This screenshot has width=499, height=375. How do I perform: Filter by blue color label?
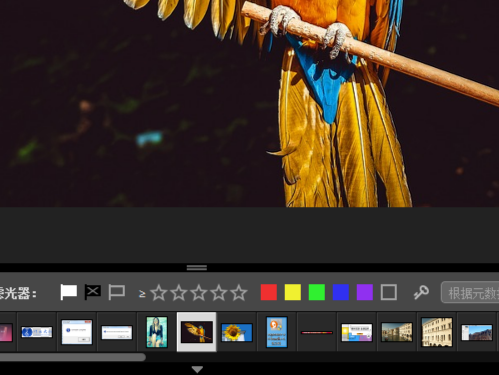(x=341, y=292)
